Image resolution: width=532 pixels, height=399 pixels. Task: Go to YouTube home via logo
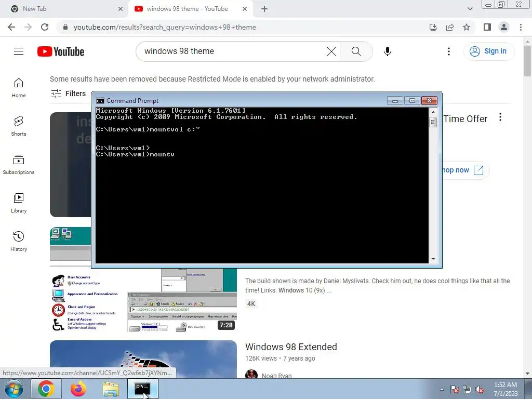(x=61, y=51)
